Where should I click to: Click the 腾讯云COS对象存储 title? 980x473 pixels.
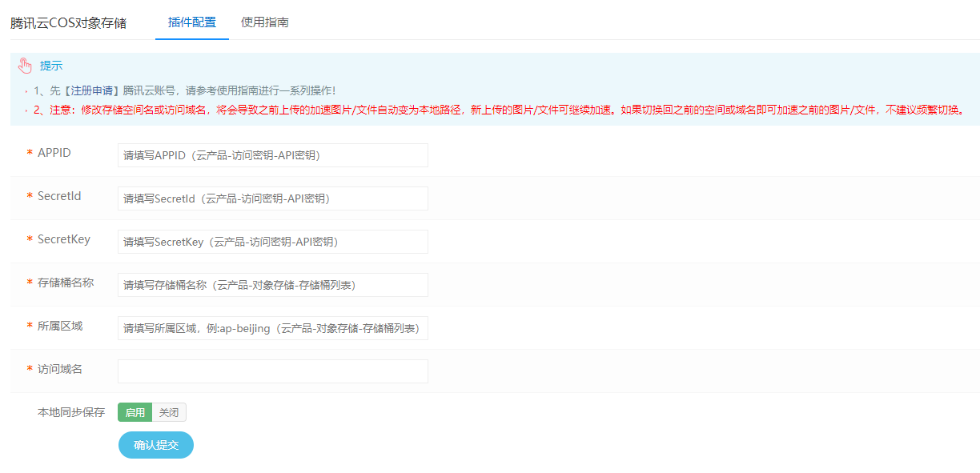pos(68,23)
